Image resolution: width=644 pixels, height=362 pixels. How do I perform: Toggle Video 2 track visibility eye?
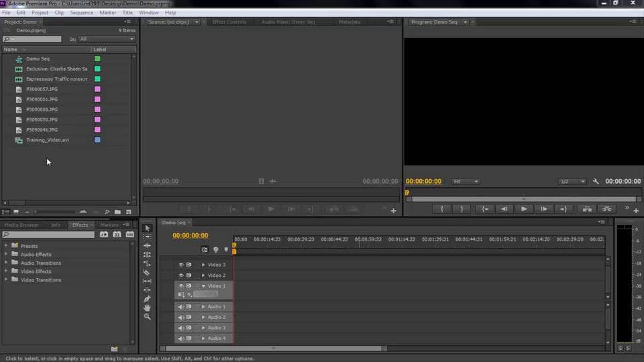tap(181, 276)
